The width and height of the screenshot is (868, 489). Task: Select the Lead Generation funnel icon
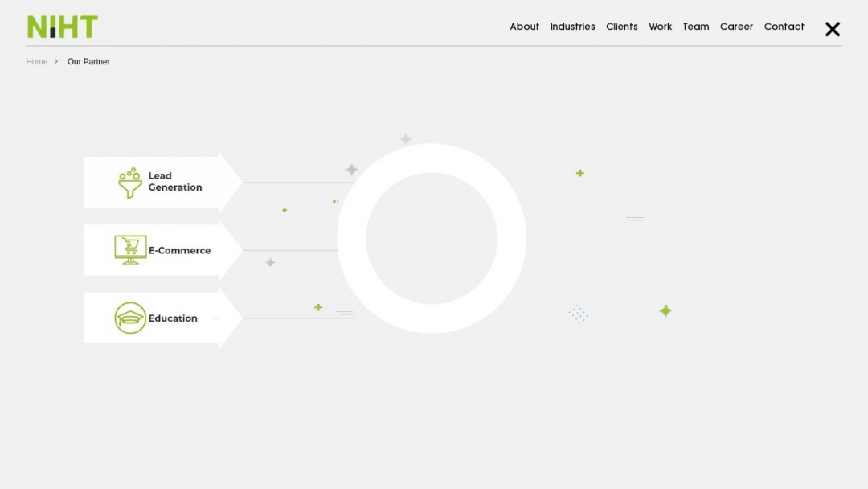(x=129, y=183)
